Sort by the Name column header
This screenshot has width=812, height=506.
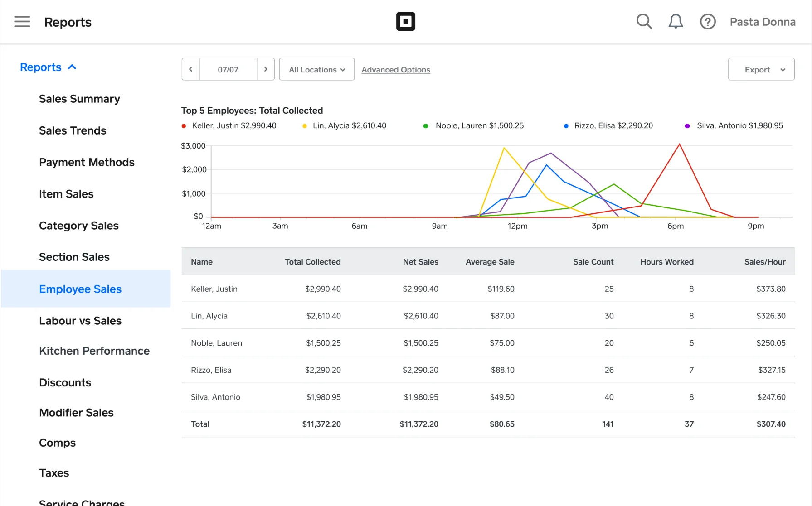click(x=202, y=262)
